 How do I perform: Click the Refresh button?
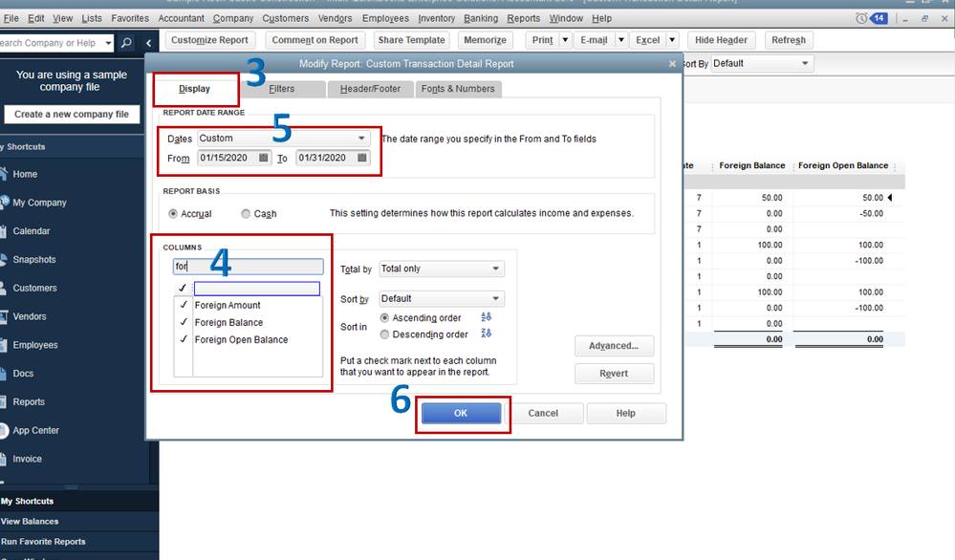[x=789, y=40]
